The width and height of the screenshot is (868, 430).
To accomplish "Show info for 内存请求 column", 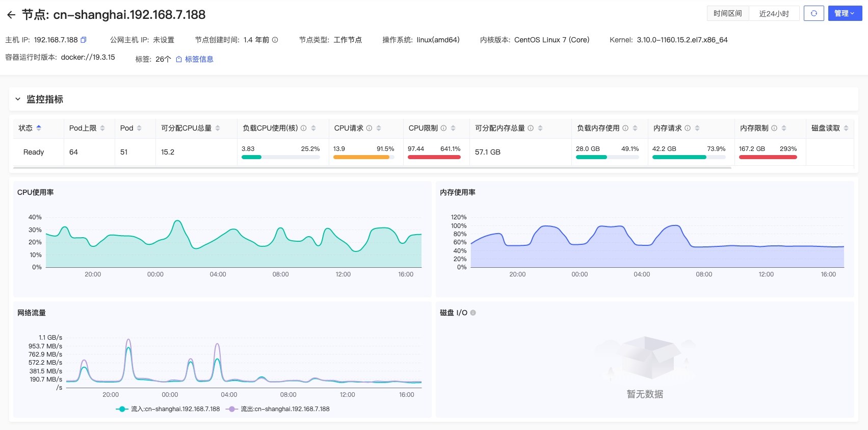I will tap(688, 128).
